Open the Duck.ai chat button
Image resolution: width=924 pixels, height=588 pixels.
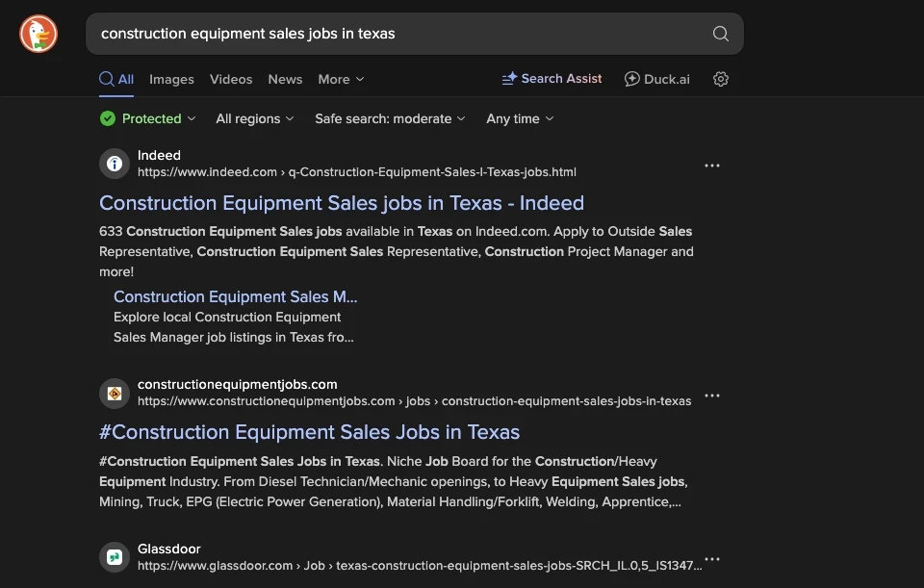point(657,79)
